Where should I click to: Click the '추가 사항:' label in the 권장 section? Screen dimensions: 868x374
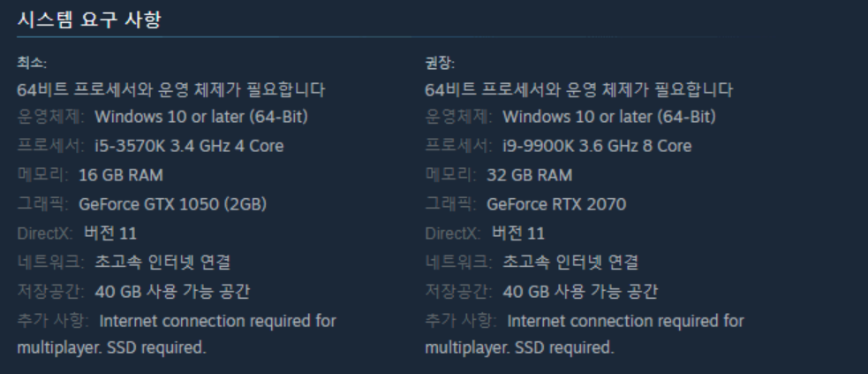[461, 320]
